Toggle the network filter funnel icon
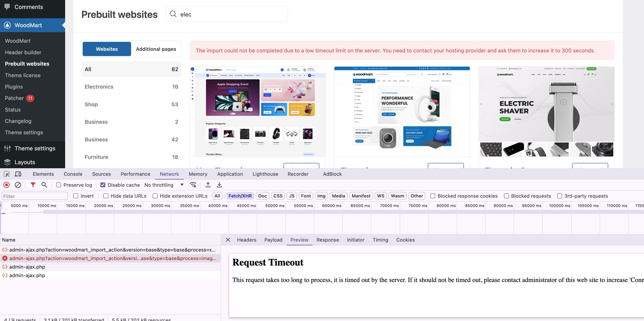This screenshot has height=321, width=644. click(33, 185)
